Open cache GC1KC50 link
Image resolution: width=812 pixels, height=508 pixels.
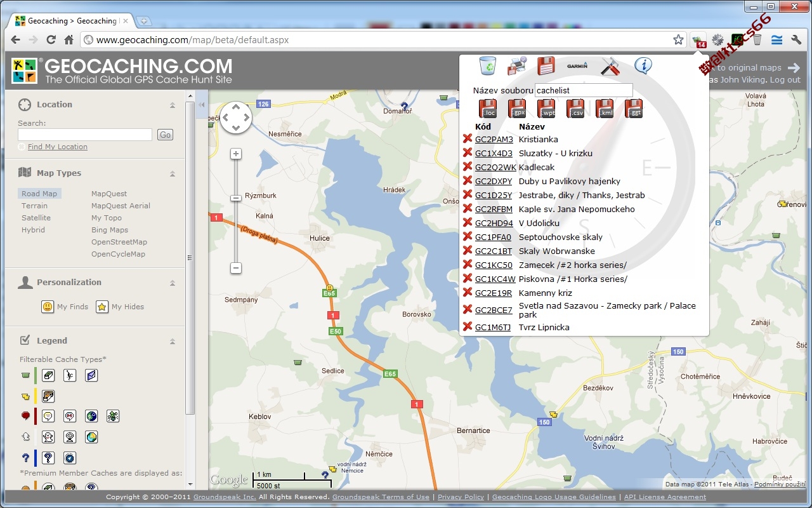click(494, 265)
